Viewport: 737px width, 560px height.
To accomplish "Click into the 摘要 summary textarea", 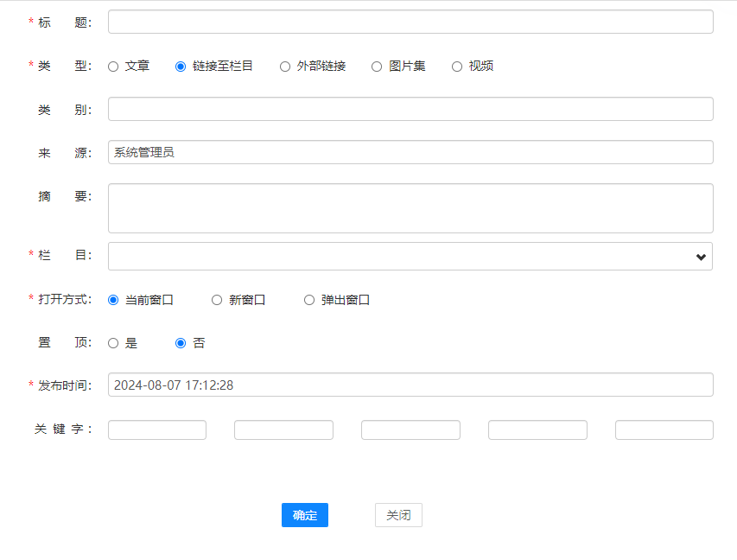I will (x=410, y=207).
